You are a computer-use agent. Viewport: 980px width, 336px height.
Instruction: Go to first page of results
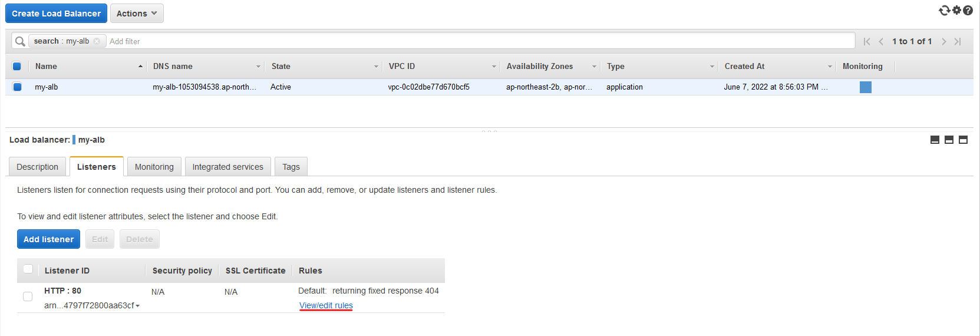[867, 41]
